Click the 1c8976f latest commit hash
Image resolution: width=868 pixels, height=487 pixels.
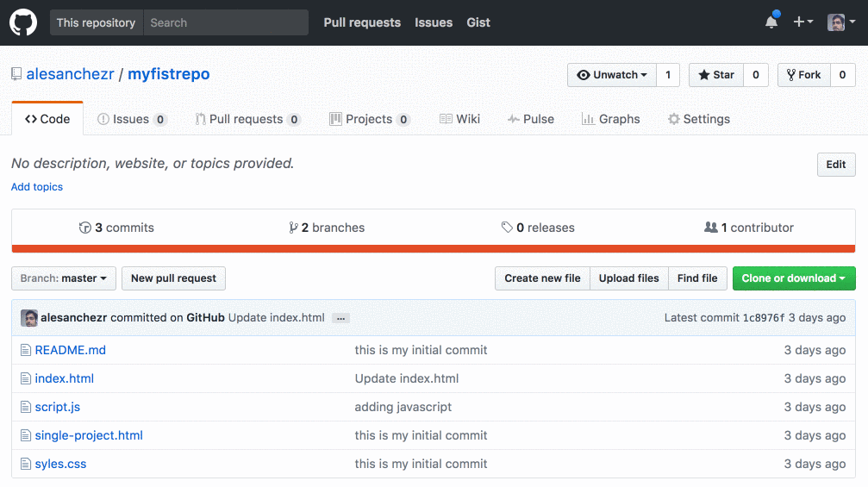[x=764, y=318]
